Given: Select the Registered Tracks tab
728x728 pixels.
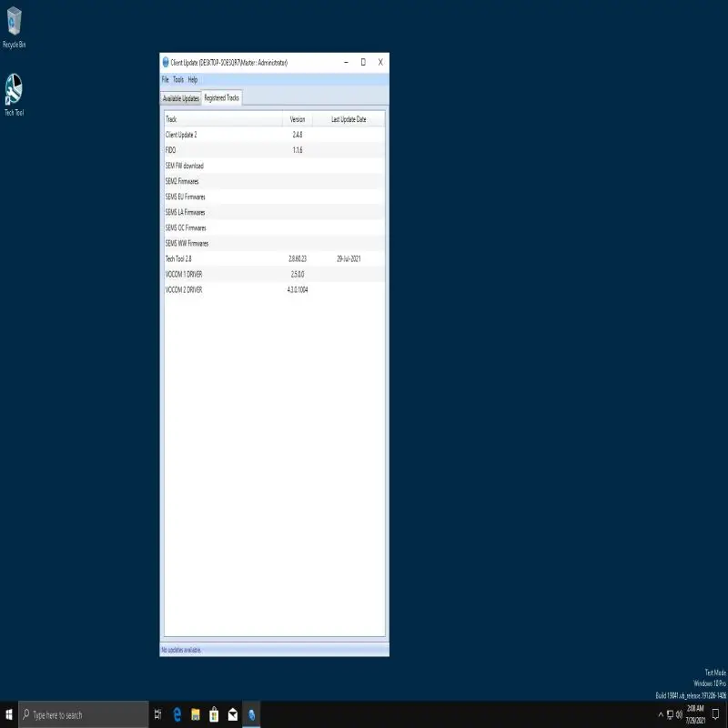Looking at the screenshot, I should click(x=221, y=97).
